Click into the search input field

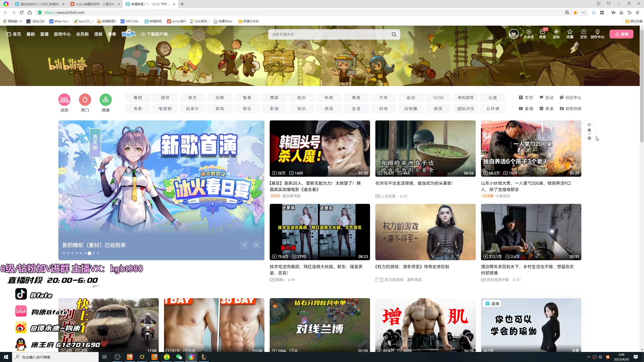(327, 34)
